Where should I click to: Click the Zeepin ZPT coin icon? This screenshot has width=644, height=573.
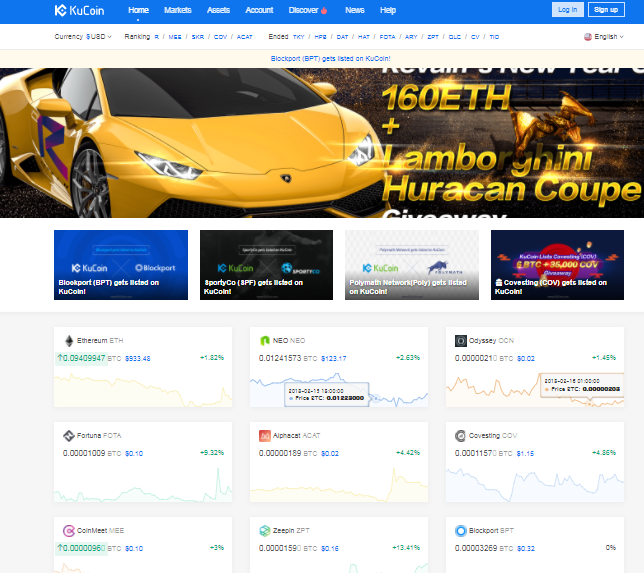click(x=265, y=531)
